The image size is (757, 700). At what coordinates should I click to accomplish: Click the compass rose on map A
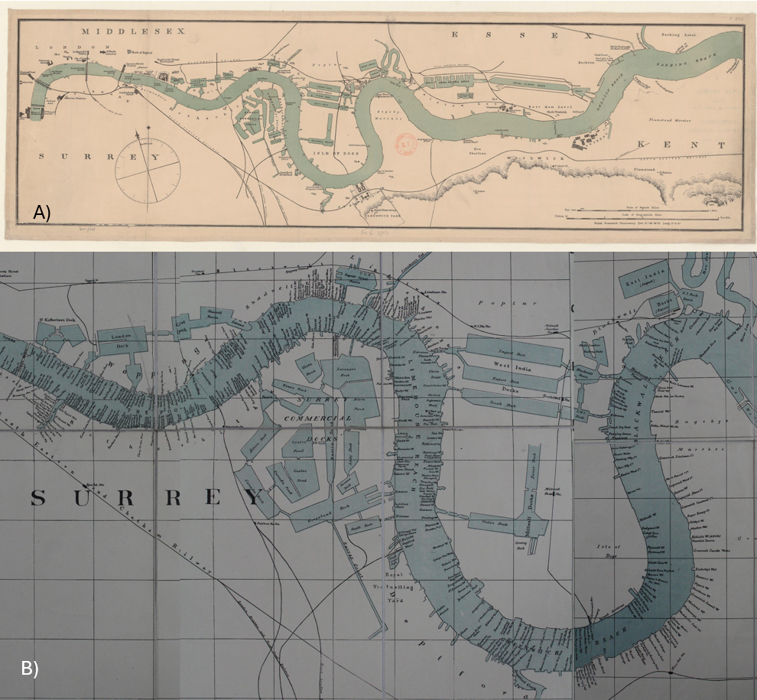click(x=148, y=170)
